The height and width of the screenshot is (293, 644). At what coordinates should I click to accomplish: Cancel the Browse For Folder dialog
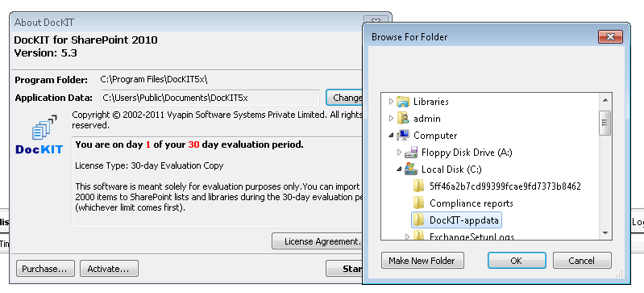[582, 261]
